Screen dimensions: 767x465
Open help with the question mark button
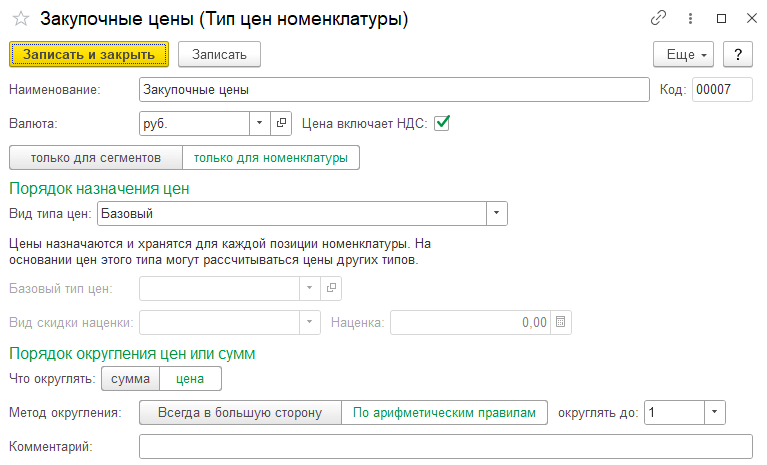pyautogui.click(x=738, y=54)
